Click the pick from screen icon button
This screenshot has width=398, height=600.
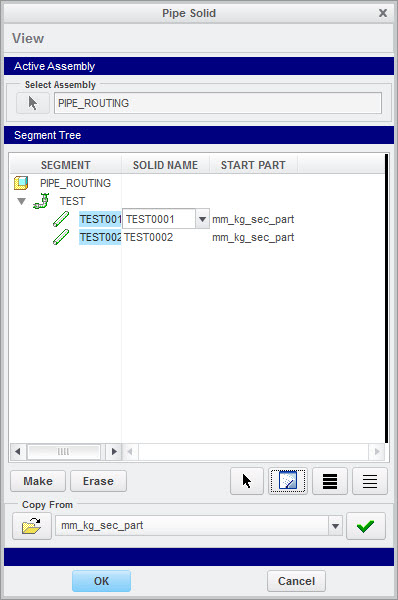point(288,481)
